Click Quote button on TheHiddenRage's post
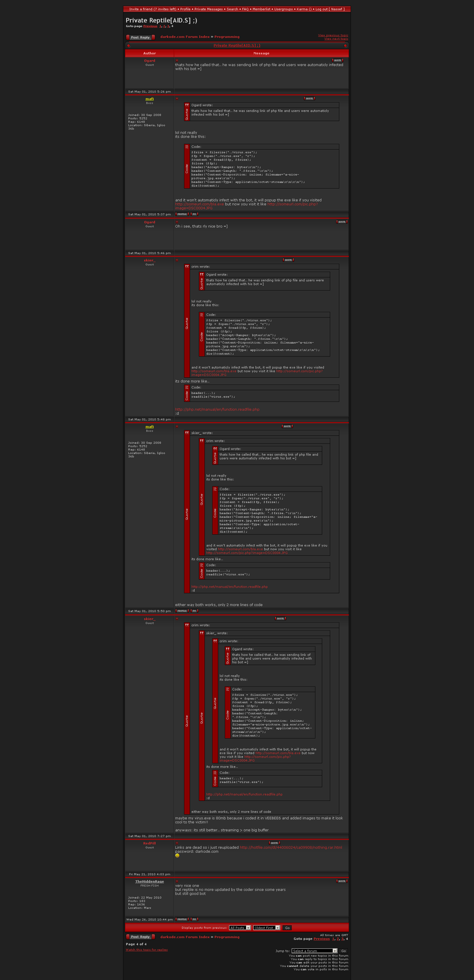The width and height of the screenshot is (474, 980). [x=342, y=881]
